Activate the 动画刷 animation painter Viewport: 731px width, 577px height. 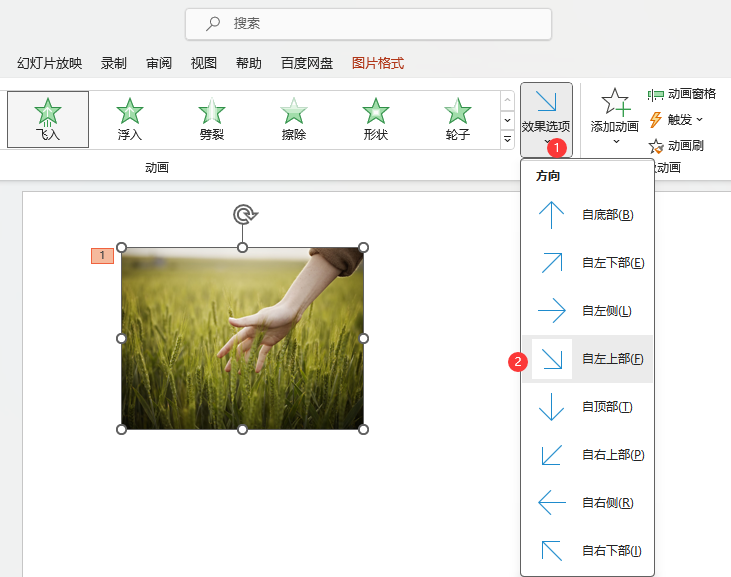676,146
